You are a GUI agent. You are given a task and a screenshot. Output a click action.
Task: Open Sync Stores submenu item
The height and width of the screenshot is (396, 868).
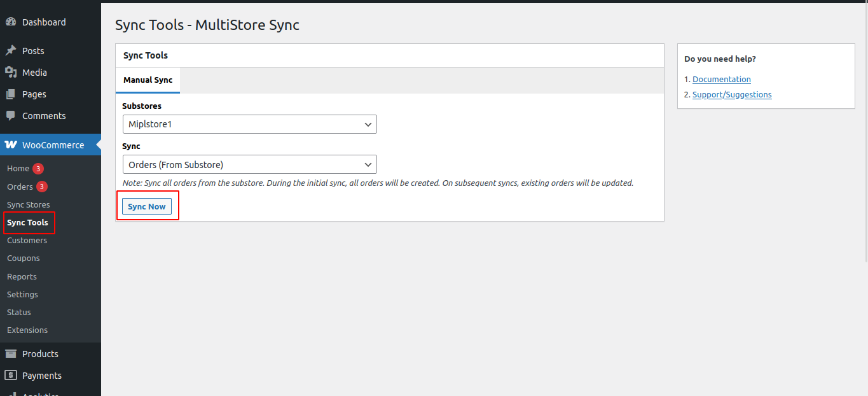click(28, 204)
